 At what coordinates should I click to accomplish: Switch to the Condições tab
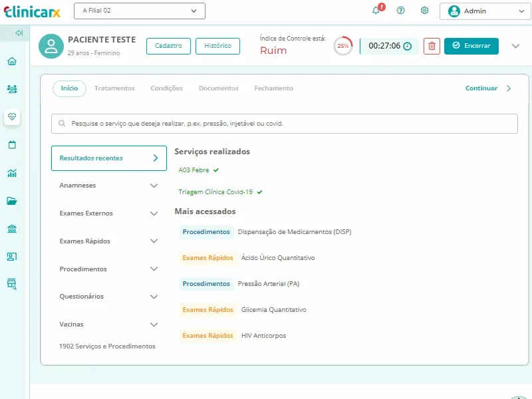pyautogui.click(x=167, y=88)
